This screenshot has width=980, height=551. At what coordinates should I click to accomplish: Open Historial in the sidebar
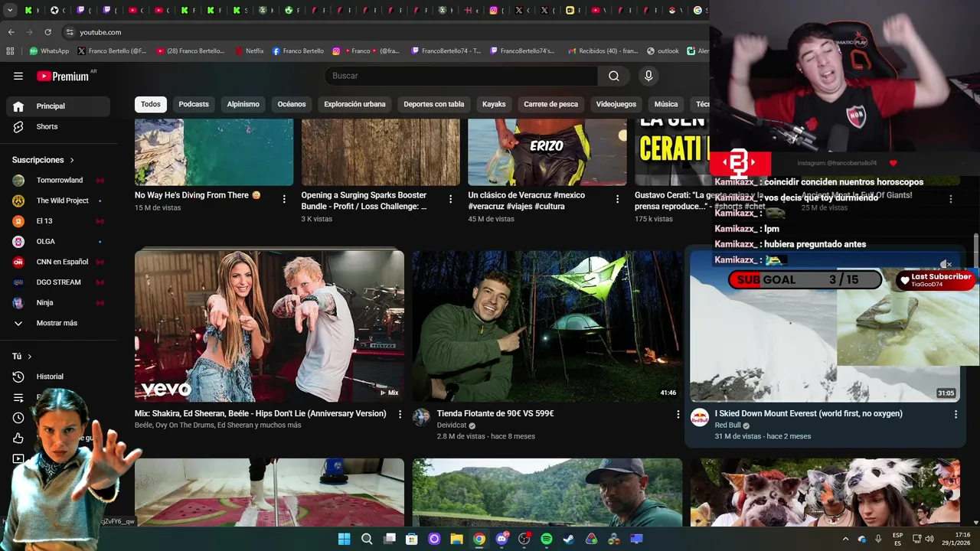(x=58, y=377)
